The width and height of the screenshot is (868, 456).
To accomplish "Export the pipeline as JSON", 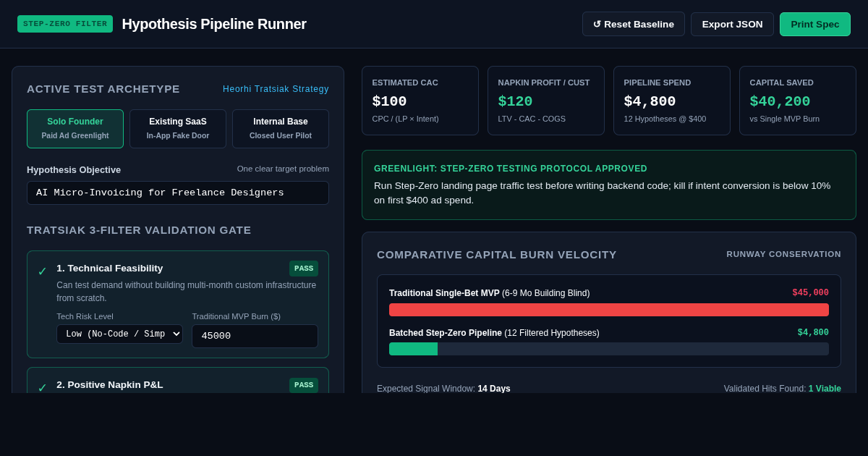I will coord(732,24).
